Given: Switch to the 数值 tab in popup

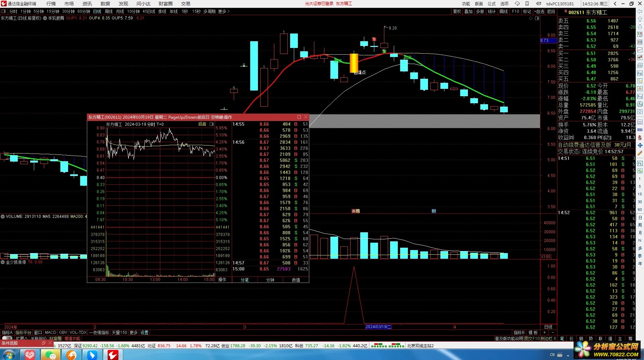Looking at the screenshot, I should (x=296, y=280).
